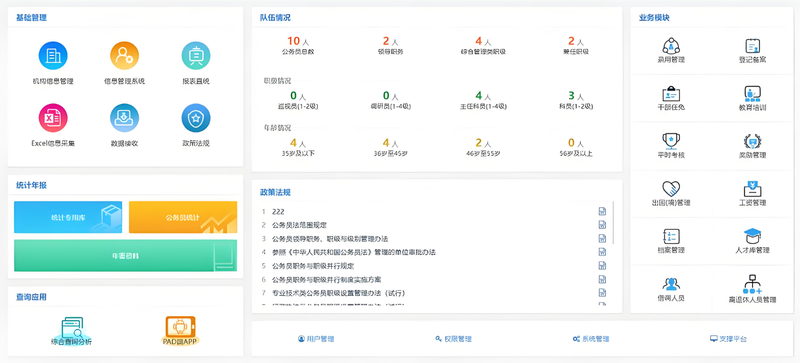
Task: Go to 用户管理 in bottom bar
Action: [316, 338]
